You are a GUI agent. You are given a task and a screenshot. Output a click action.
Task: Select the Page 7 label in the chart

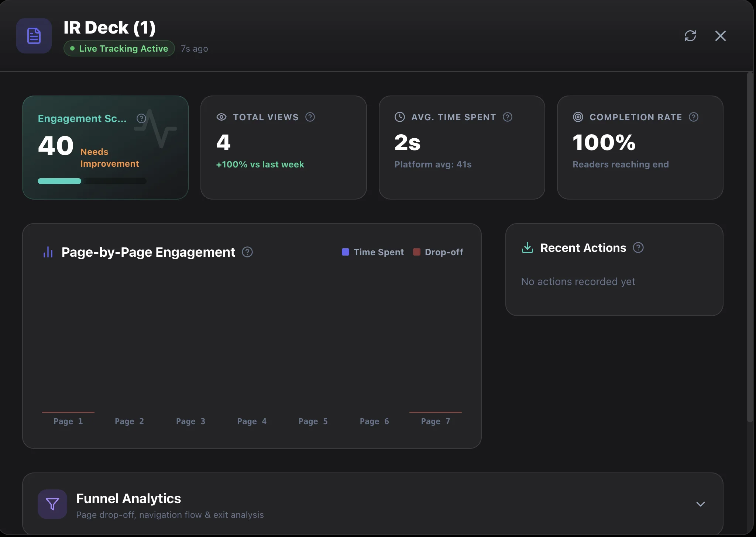point(435,421)
